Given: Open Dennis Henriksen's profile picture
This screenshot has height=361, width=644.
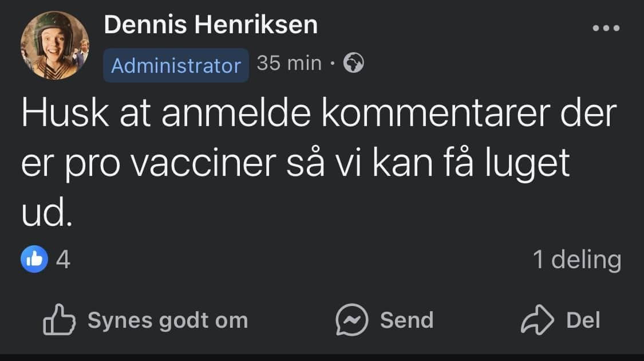Looking at the screenshot, I should [x=55, y=45].
